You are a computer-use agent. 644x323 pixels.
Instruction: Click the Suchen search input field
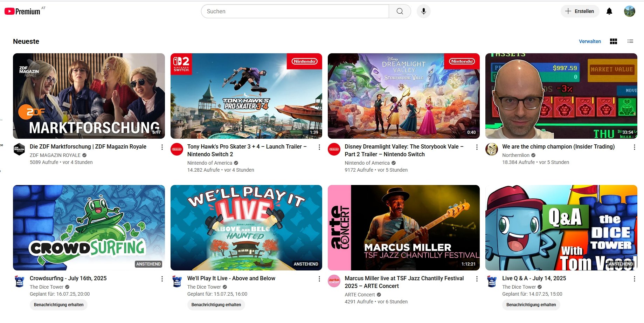tap(294, 11)
